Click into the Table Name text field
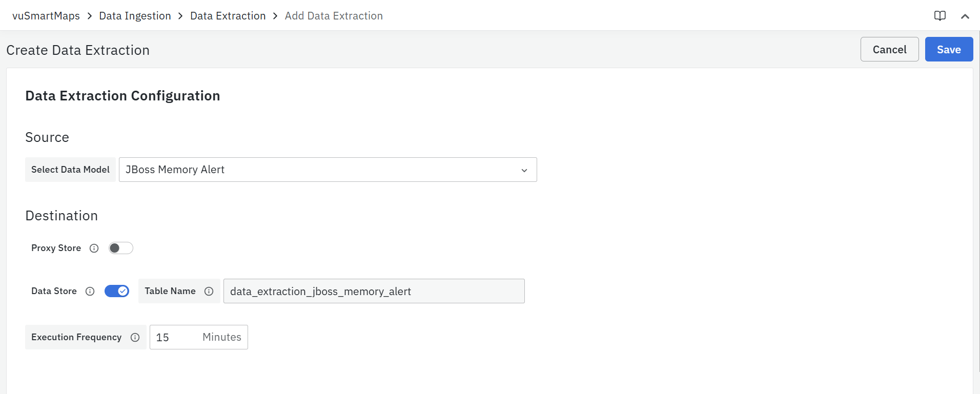 (x=374, y=292)
